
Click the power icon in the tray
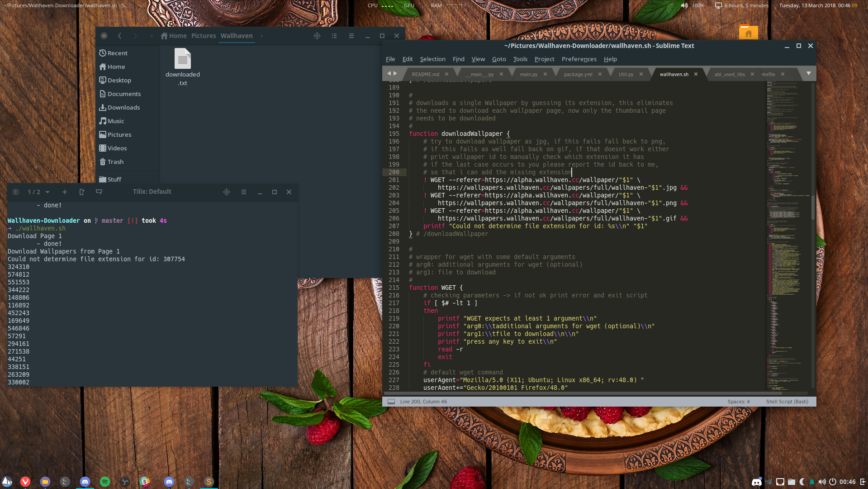[832, 482]
